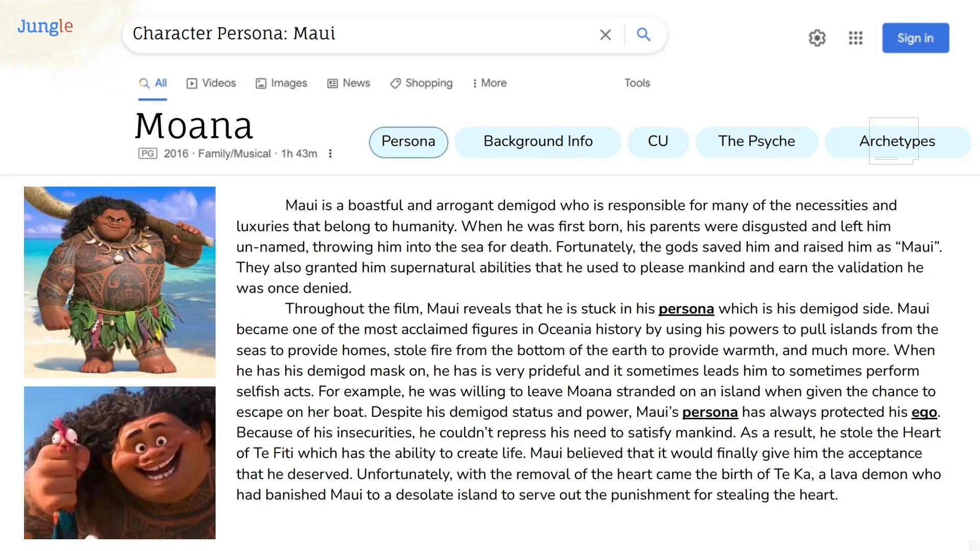Open the three-dot menu beside the movie runtime
This screenshot has width=980, height=551.
point(330,153)
